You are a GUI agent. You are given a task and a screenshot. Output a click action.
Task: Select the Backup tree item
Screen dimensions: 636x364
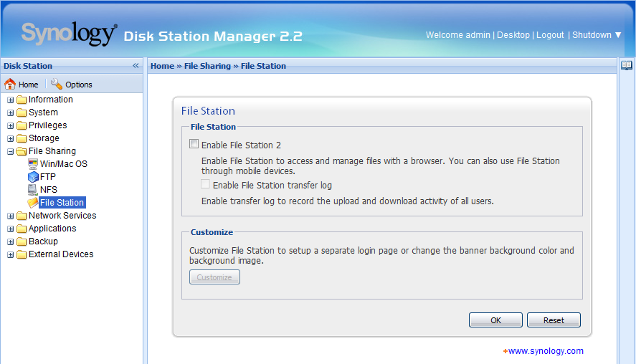coord(43,241)
